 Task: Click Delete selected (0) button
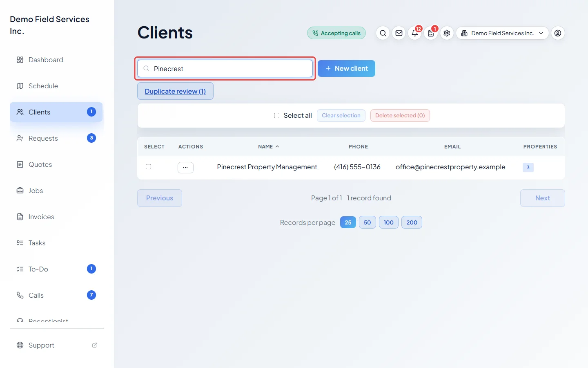tap(400, 115)
